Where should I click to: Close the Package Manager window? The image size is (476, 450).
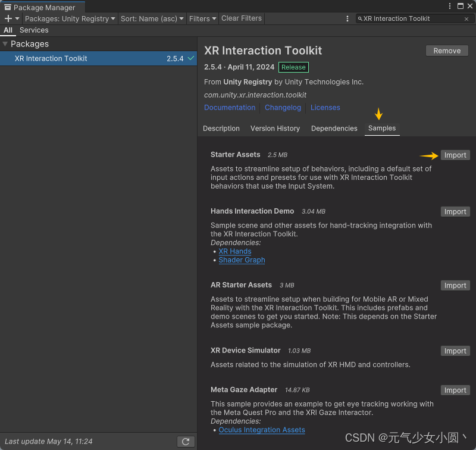pyautogui.click(x=470, y=6)
